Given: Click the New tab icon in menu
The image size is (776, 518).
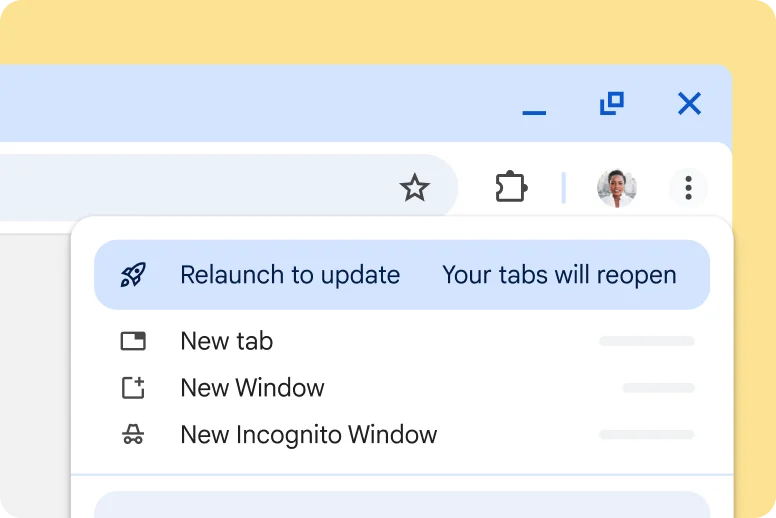Looking at the screenshot, I should click(x=133, y=341).
